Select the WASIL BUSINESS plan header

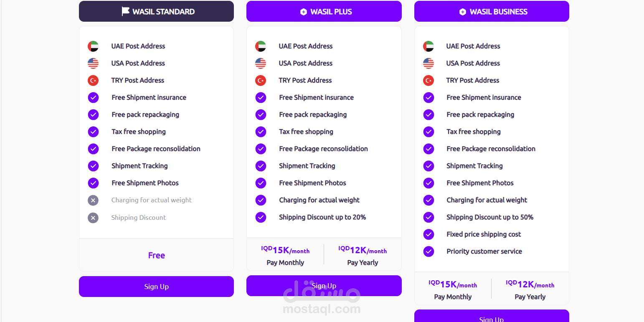492,11
